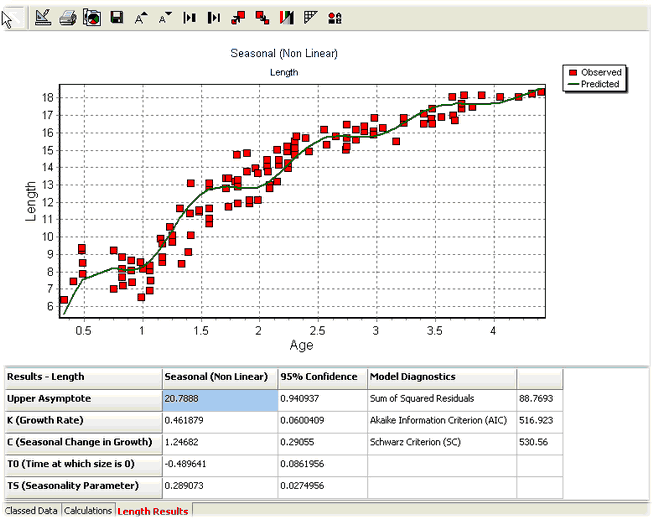Click T0 (Time at which size is 0) header

pyautogui.click(x=83, y=465)
